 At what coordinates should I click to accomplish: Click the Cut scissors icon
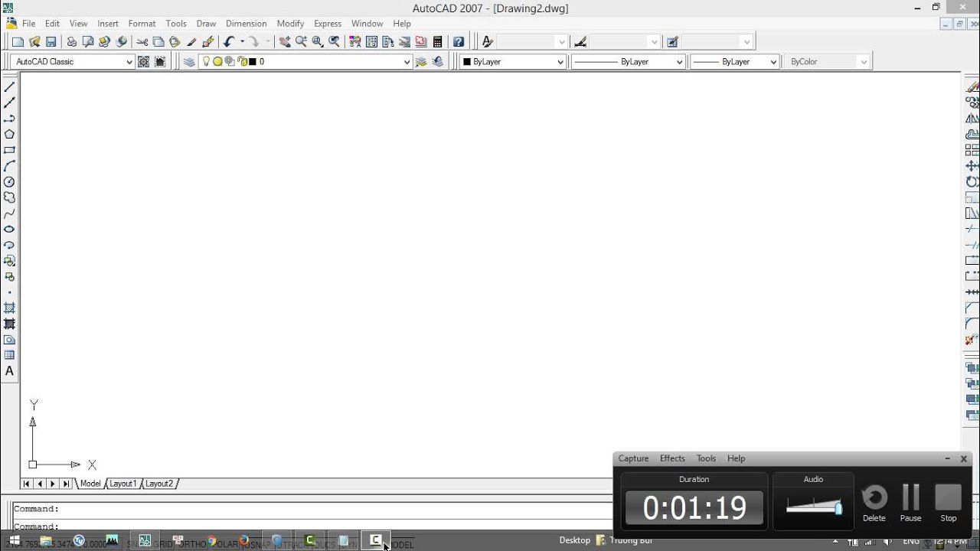pos(142,42)
